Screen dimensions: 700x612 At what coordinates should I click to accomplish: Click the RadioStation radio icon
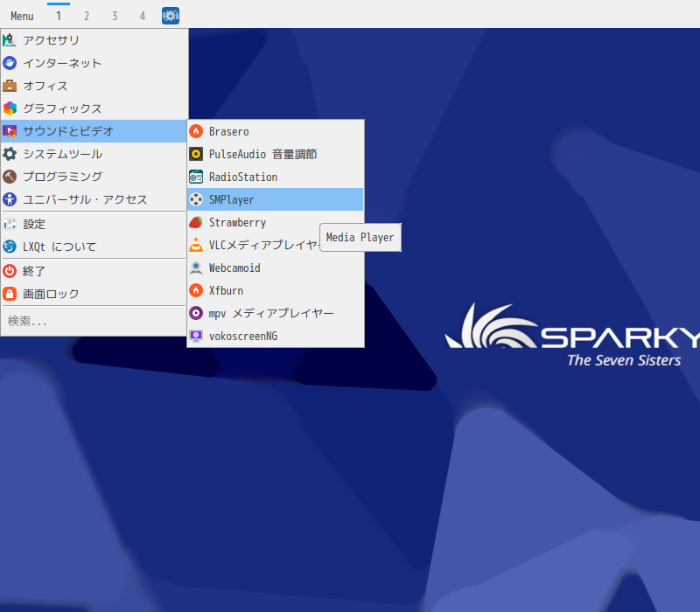196,177
